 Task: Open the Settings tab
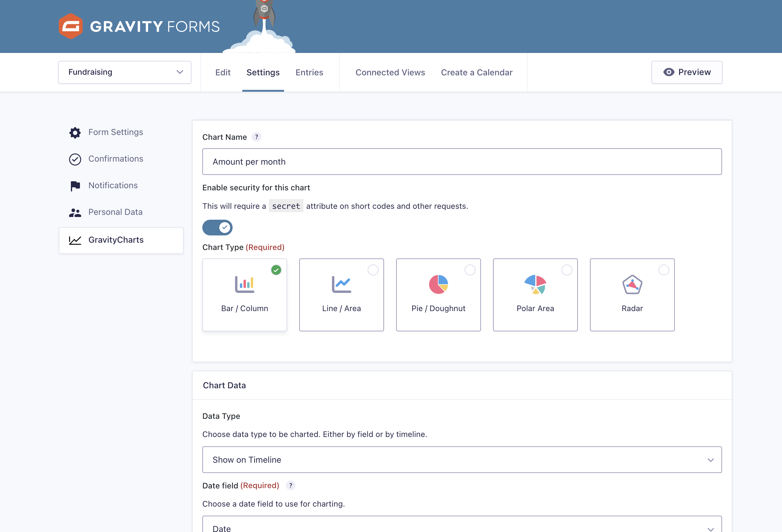[263, 72]
